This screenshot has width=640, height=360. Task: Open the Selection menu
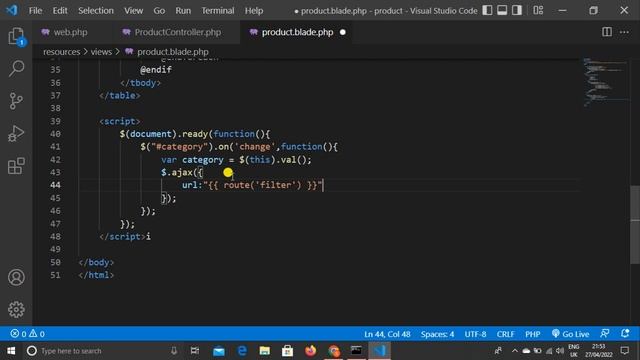pyautogui.click(x=96, y=11)
